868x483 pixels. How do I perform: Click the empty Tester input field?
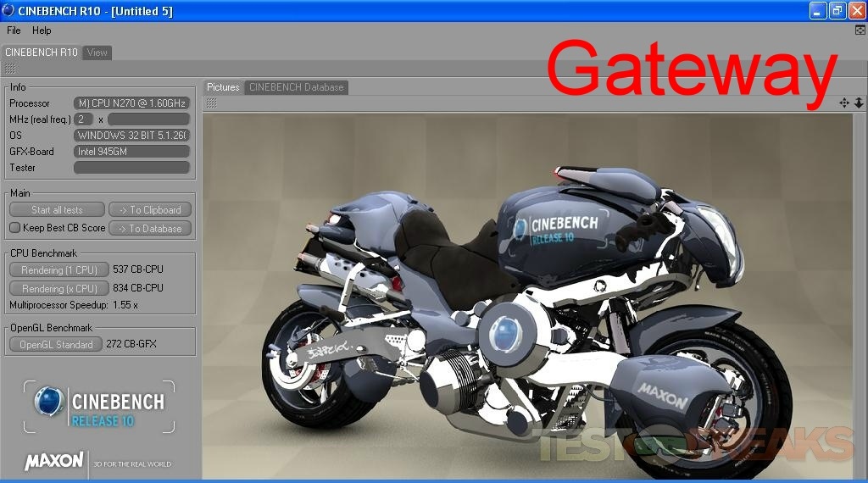(131, 168)
